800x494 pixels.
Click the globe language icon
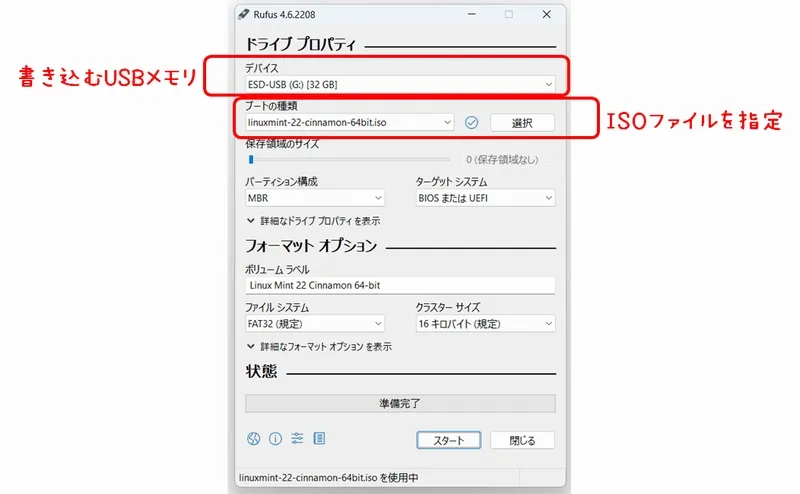coord(253,439)
